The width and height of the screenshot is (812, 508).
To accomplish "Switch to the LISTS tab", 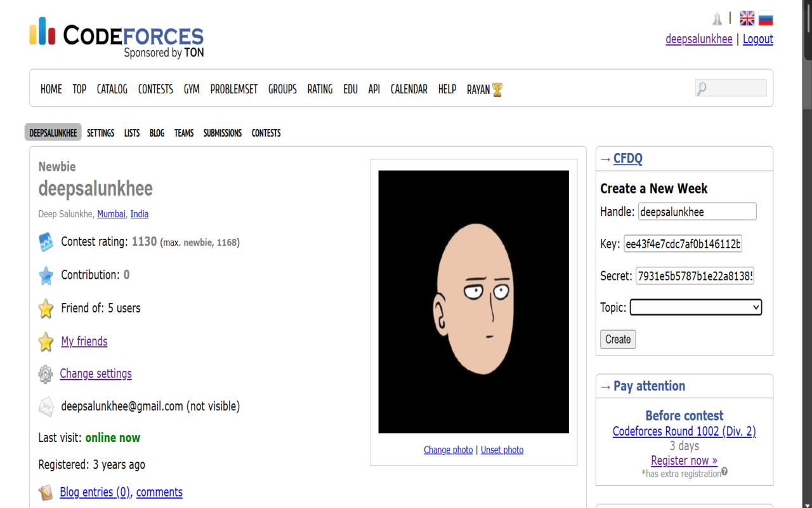I will point(132,133).
